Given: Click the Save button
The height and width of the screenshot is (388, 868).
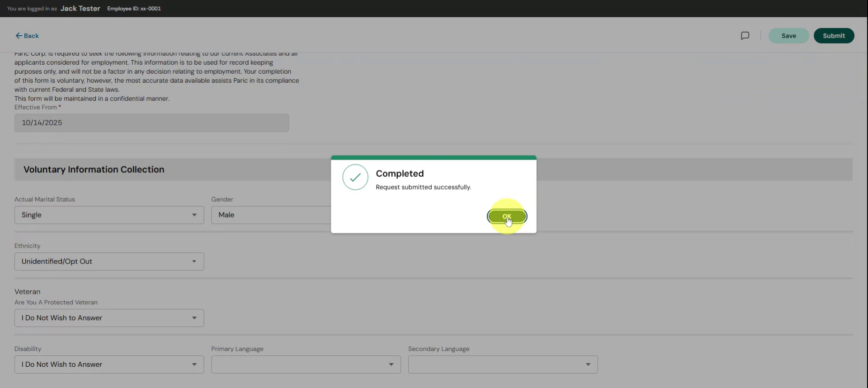Looking at the screenshot, I should (788, 36).
